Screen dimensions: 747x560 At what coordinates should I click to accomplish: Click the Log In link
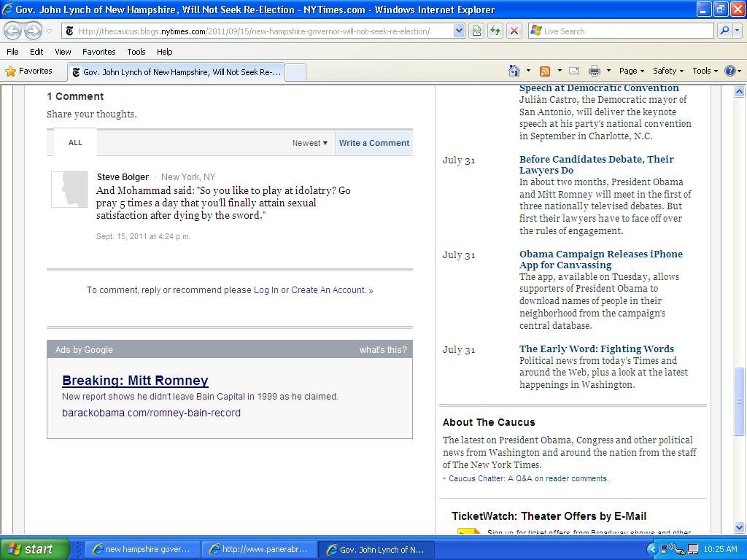266,290
